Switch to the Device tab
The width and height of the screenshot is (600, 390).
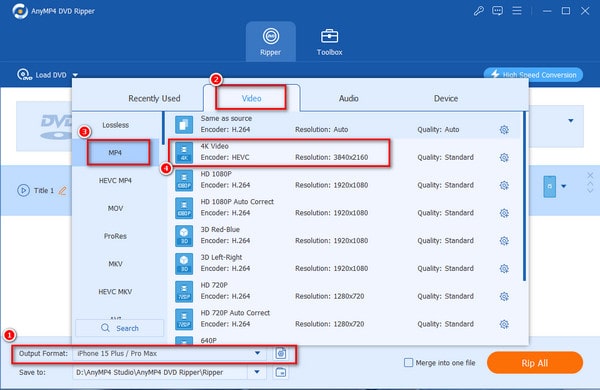[x=446, y=98]
